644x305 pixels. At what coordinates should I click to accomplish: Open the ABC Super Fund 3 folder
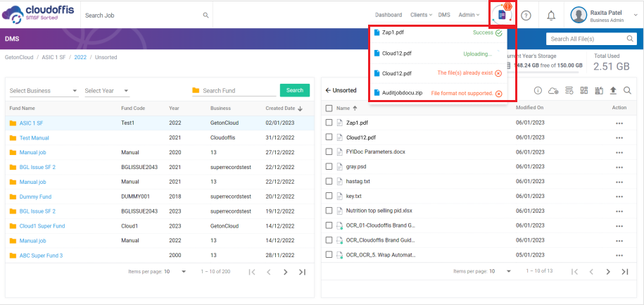point(41,256)
